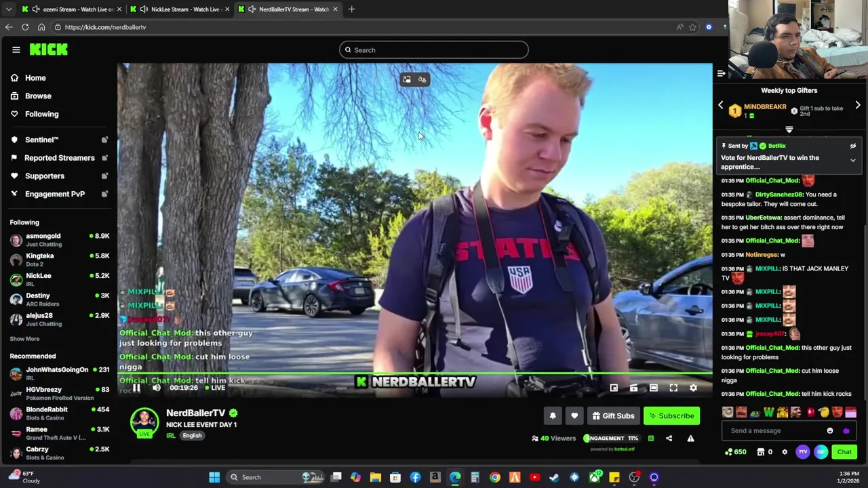Open green stats icon beside engagement
The height and width of the screenshot is (488, 868).
point(650,439)
